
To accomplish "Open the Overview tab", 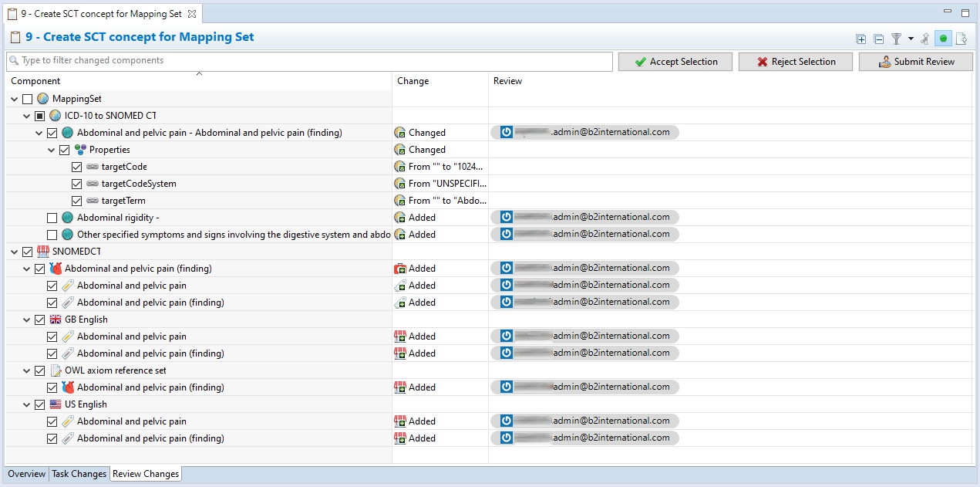I will click(26, 474).
